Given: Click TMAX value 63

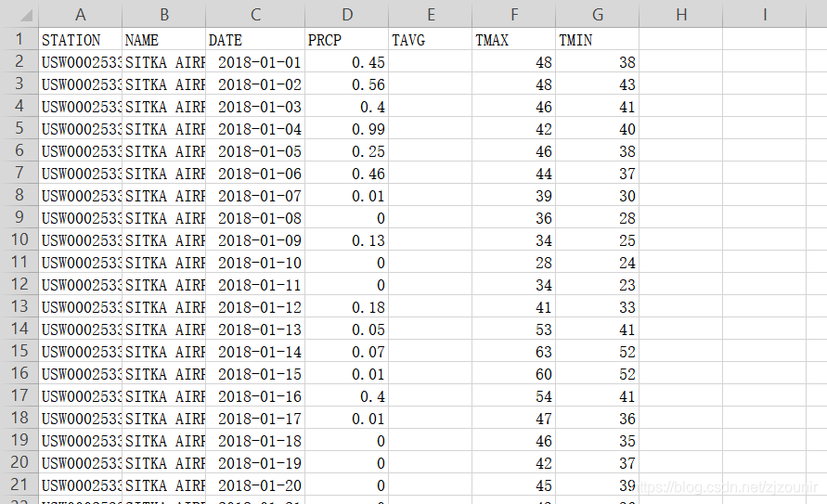Looking at the screenshot, I should tap(513, 352).
